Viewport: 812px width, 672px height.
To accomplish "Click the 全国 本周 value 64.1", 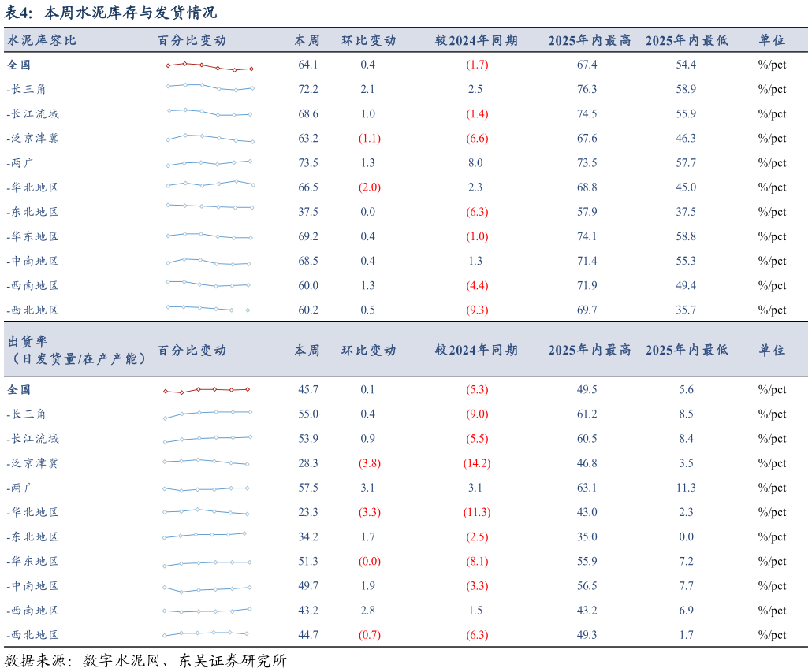I will [x=307, y=65].
